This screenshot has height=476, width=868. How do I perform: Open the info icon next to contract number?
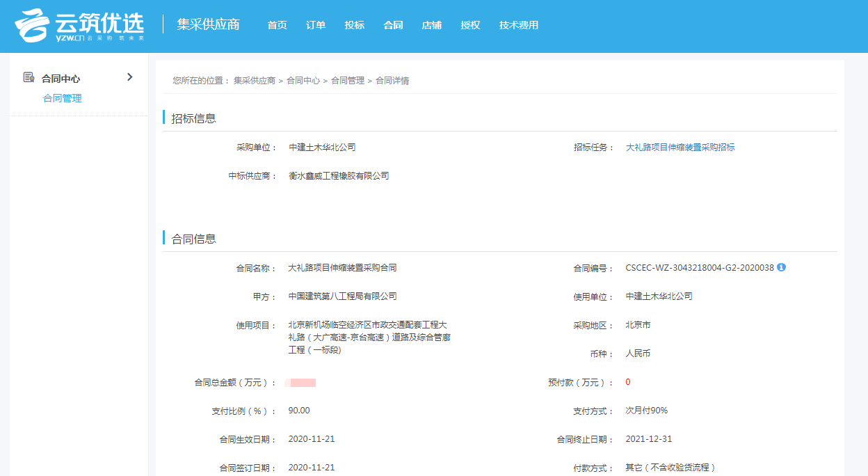pyautogui.click(x=783, y=267)
